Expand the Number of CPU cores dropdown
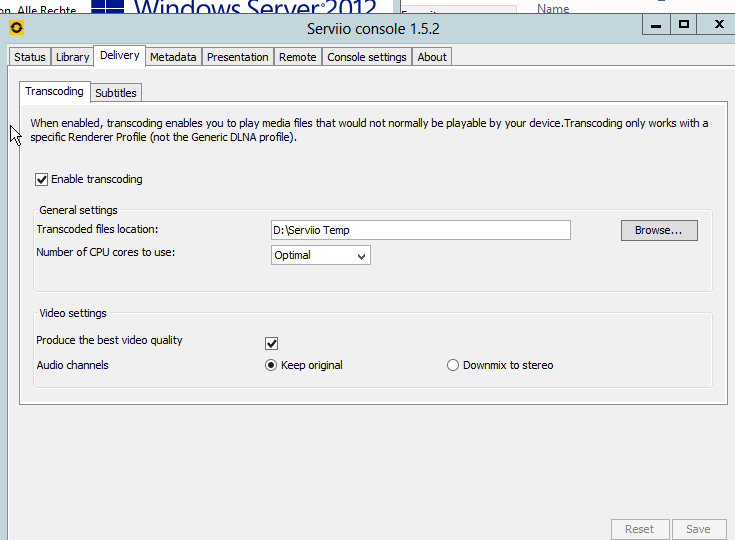This screenshot has width=735, height=540. pyautogui.click(x=320, y=256)
